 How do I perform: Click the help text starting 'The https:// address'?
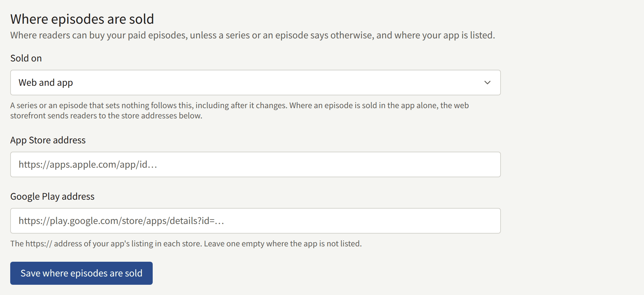pos(186,244)
